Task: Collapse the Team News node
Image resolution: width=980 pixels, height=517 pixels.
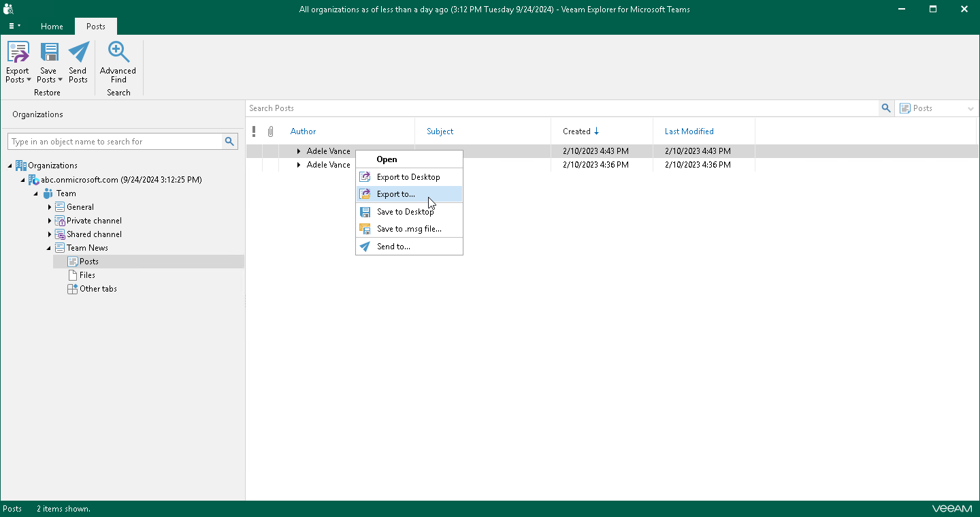Action: (48, 247)
